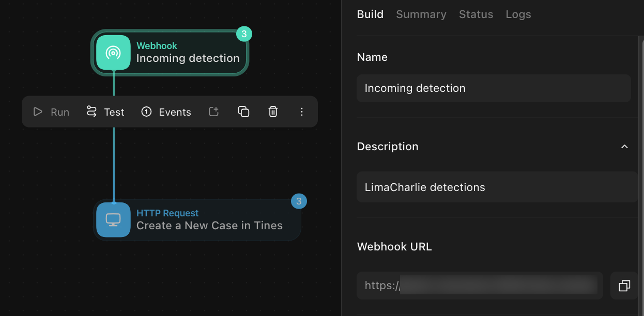The height and width of the screenshot is (316, 644).
Task: Click the teal Webhook node icon
Action: tap(113, 53)
